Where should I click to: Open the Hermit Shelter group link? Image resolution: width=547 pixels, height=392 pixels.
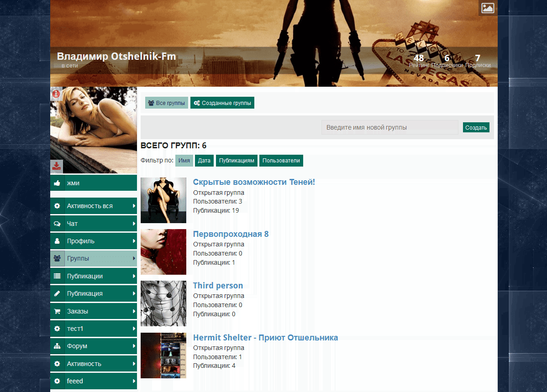pos(265,338)
